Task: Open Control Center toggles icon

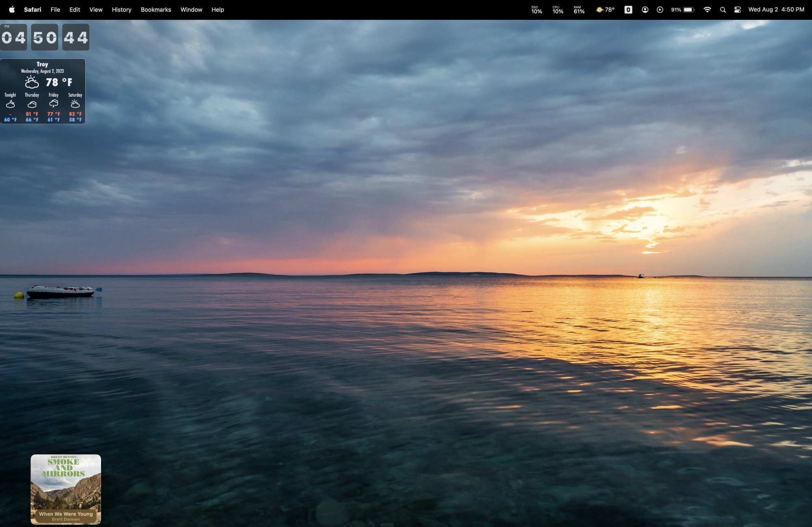Action: click(737, 9)
